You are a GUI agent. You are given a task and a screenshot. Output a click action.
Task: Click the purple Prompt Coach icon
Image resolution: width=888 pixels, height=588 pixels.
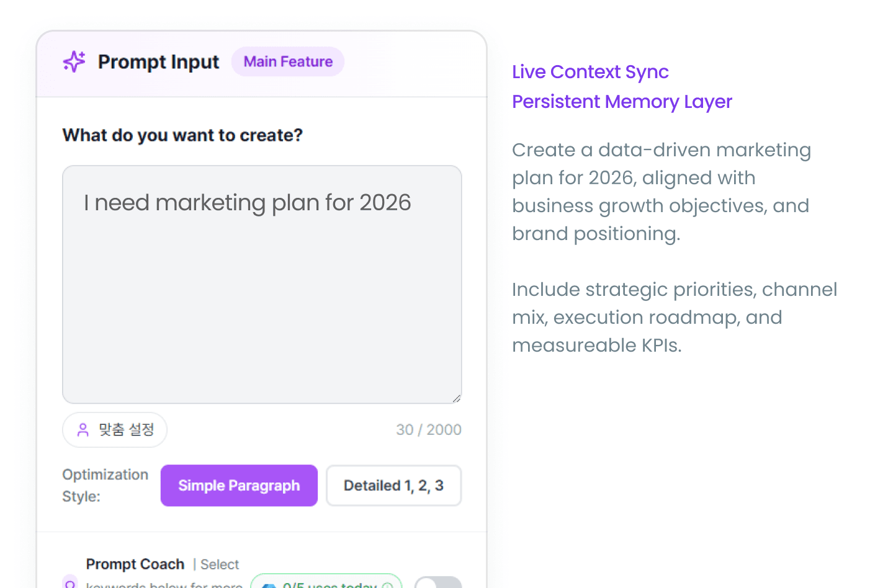pyautogui.click(x=70, y=583)
